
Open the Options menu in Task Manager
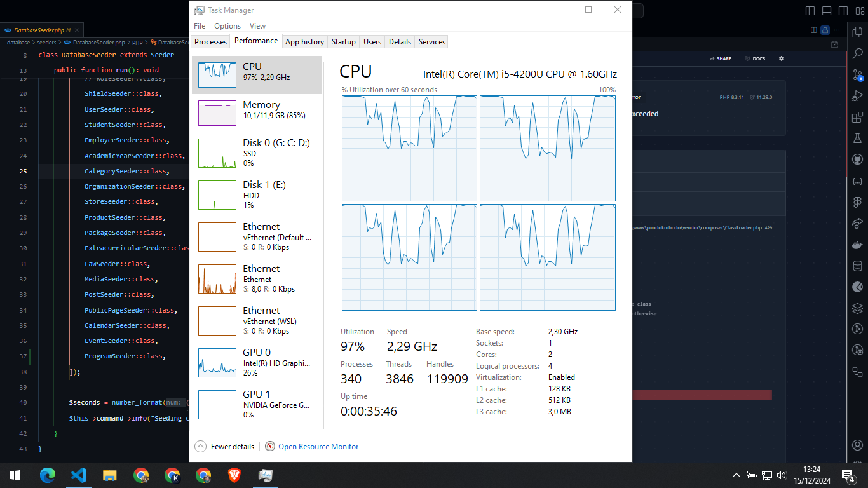pos(227,26)
